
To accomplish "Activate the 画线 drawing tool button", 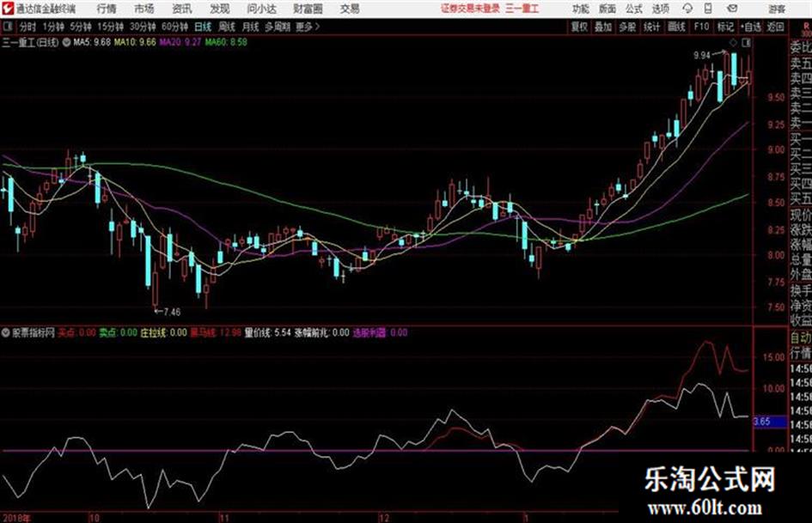I will tap(676, 27).
